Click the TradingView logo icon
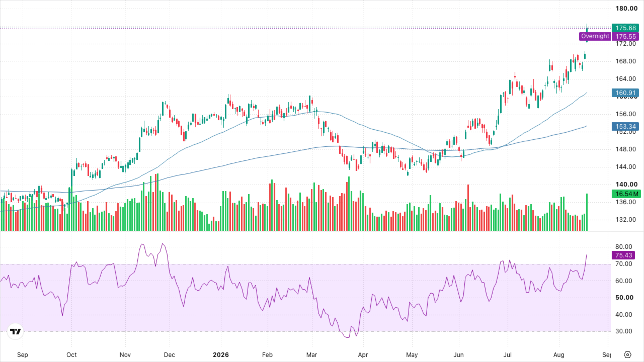Screen dimensions: 644x362 point(15,332)
